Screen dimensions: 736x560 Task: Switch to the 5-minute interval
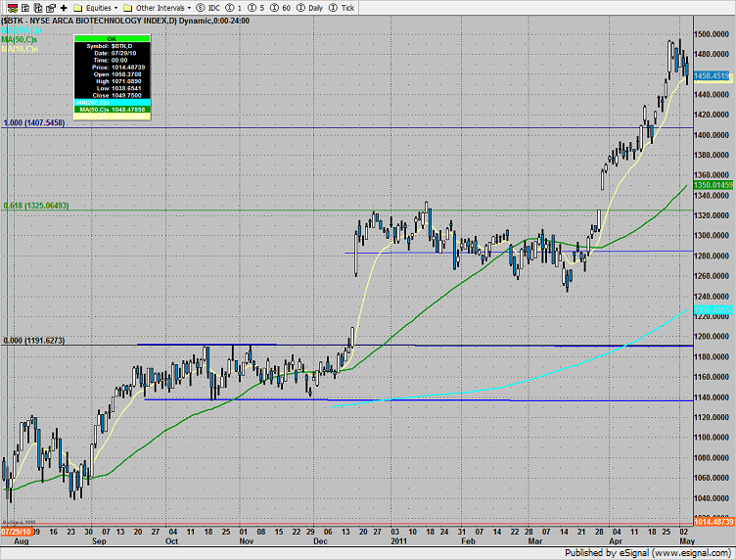tap(256, 8)
